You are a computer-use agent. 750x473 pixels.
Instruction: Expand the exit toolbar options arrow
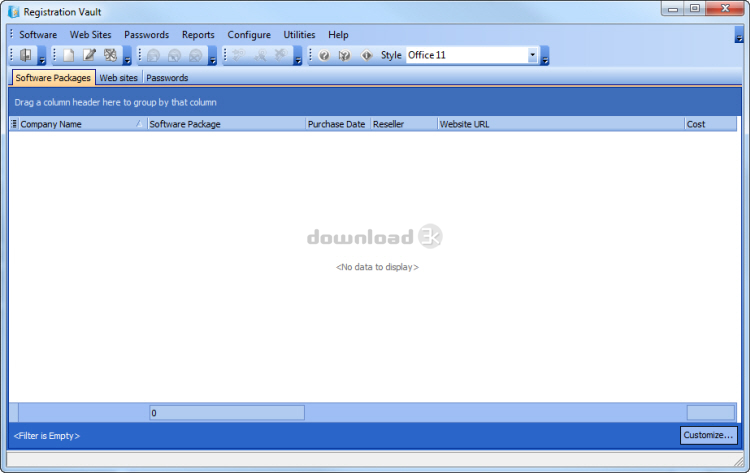pyautogui.click(x=42, y=56)
